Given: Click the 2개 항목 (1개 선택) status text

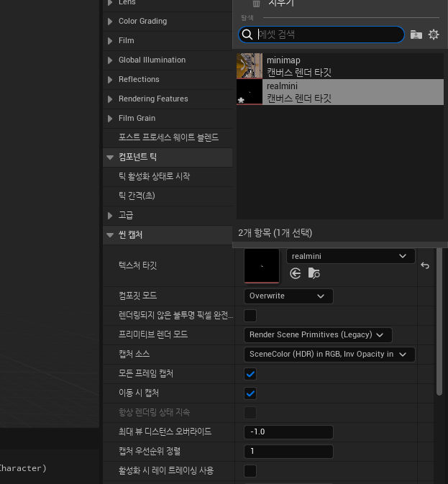Looking at the screenshot, I should [275, 233].
